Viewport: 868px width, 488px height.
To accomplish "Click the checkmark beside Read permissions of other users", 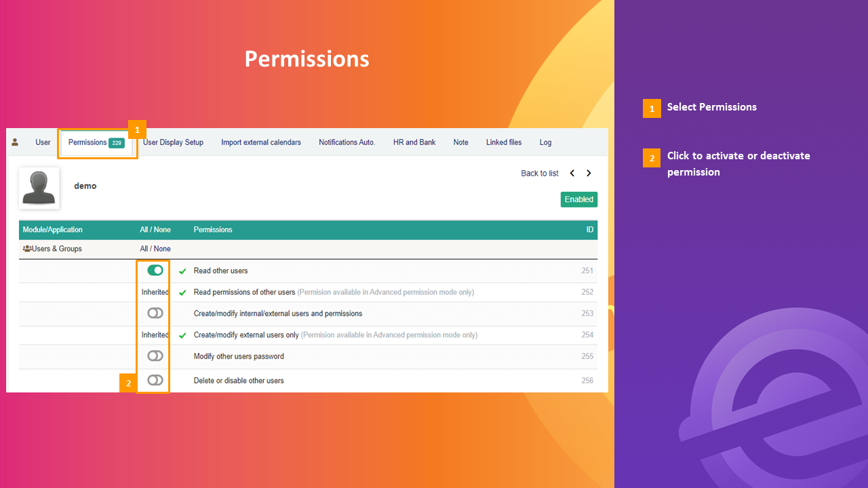I will coord(182,291).
